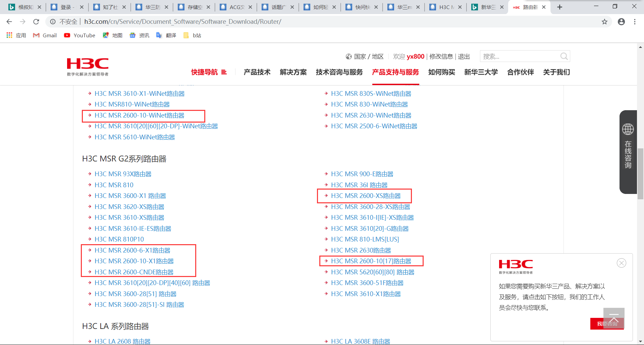Open H3C MSR 93X路由器 link
Image resolution: width=644 pixels, height=345 pixels.
click(x=123, y=174)
